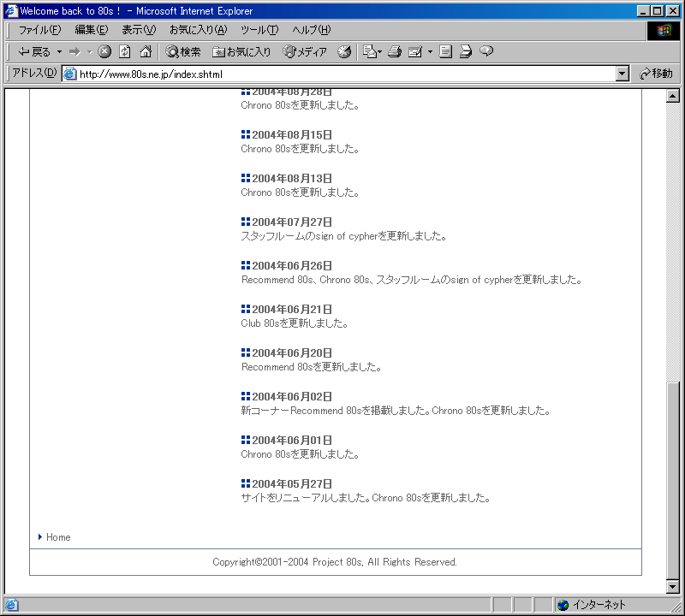
Task: Click the Internet Explorer title bar icon
Action: coord(11,10)
